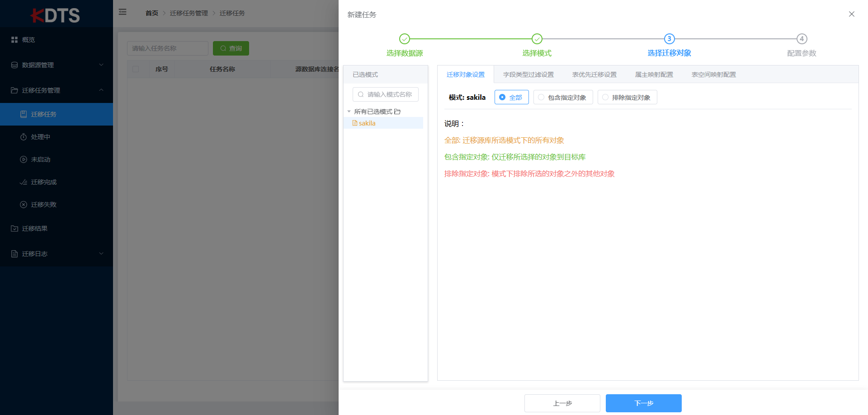Screen dimensions: 868x415
Task: Click the 处理中 timer icon
Action: (x=24, y=137)
